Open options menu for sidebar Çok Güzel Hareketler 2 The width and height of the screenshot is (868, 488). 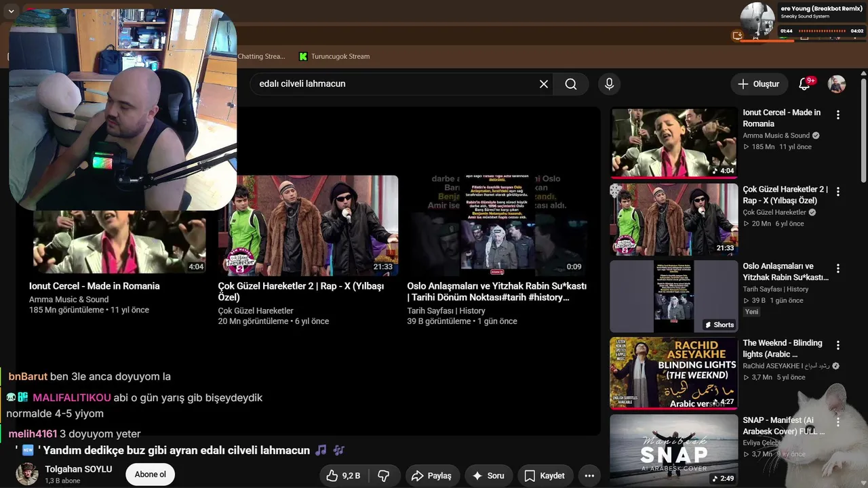(838, 192)
